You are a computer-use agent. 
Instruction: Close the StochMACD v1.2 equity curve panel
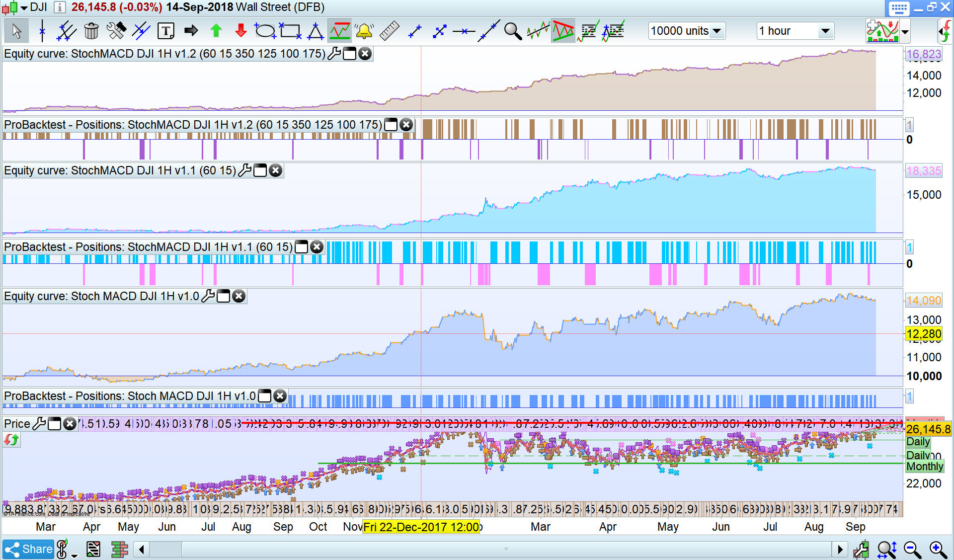(365, 54)
